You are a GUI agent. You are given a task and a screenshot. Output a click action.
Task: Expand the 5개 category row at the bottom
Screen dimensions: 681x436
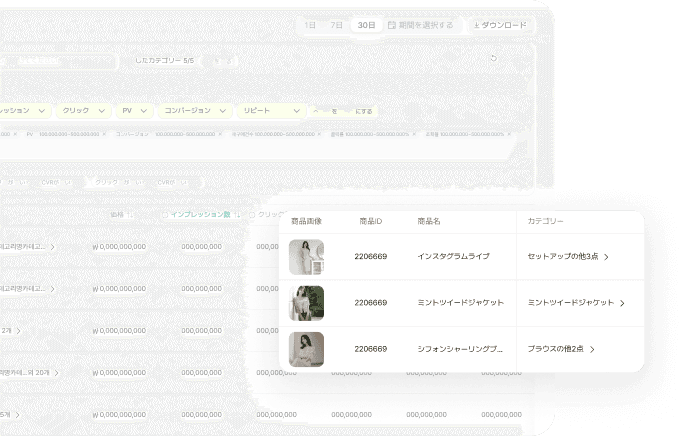click(x=17, y=415)
